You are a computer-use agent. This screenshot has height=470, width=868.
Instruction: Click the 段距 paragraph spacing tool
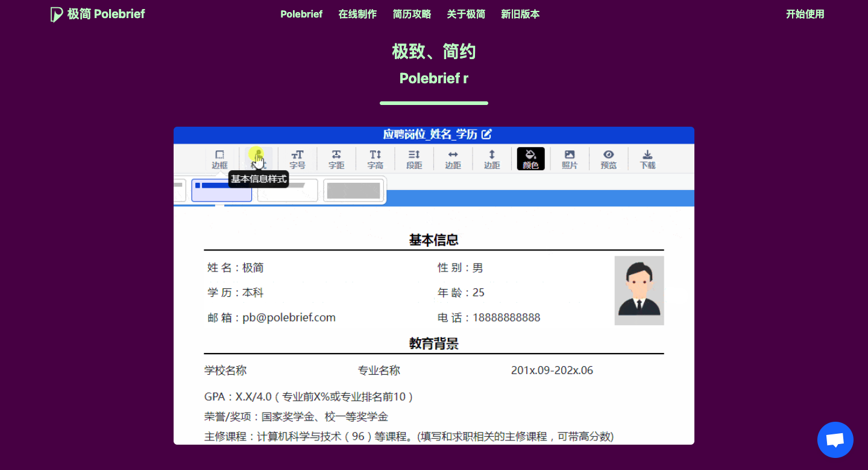414,158
